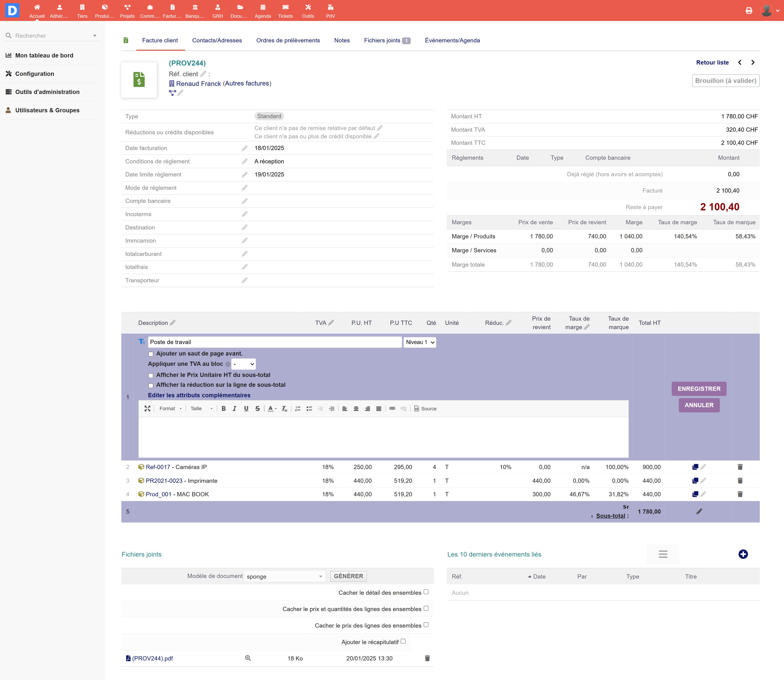Open the Niveau 1 dropdown

tap(419, 342)
